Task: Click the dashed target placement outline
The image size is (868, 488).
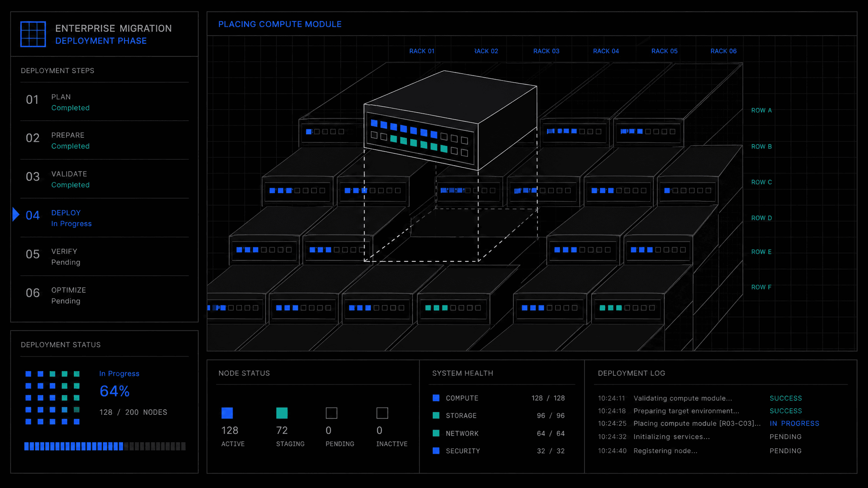Action: pyautogui.click(x=451, y=235)
